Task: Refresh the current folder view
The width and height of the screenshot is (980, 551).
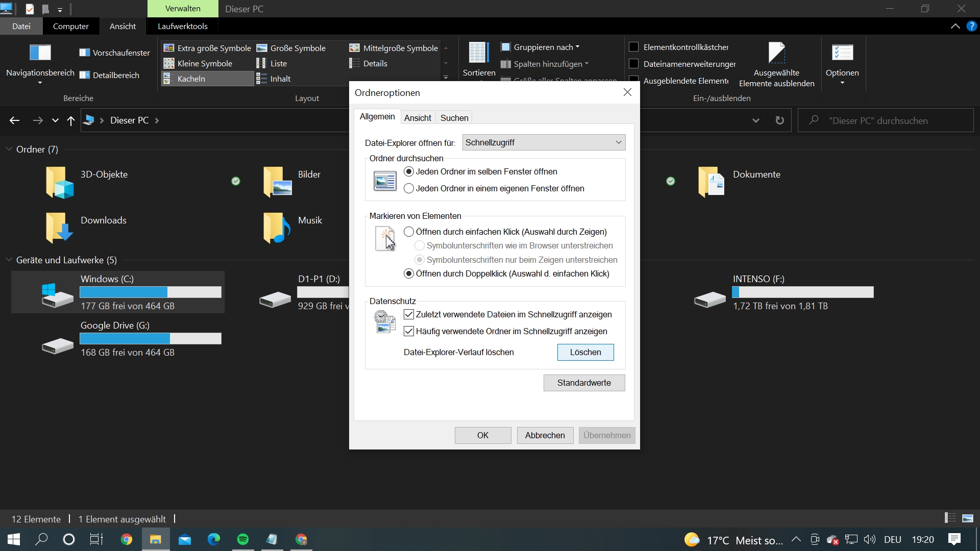Action: 779,120
